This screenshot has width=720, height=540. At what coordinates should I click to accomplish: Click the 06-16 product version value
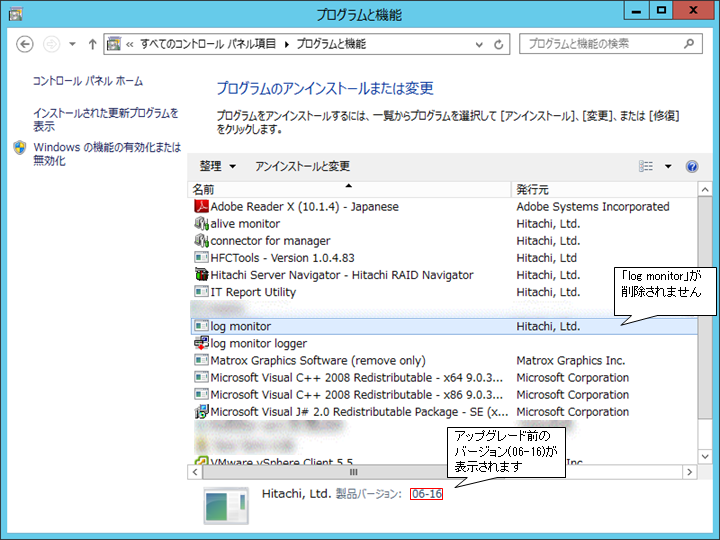point(427,494)
